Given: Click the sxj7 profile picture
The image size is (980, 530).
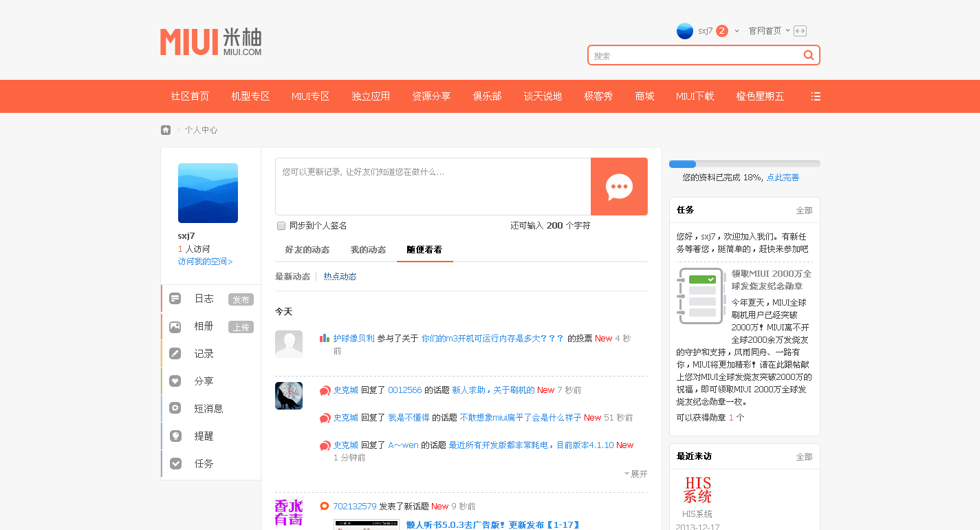Looking at the screenshot, I should 208,193.
